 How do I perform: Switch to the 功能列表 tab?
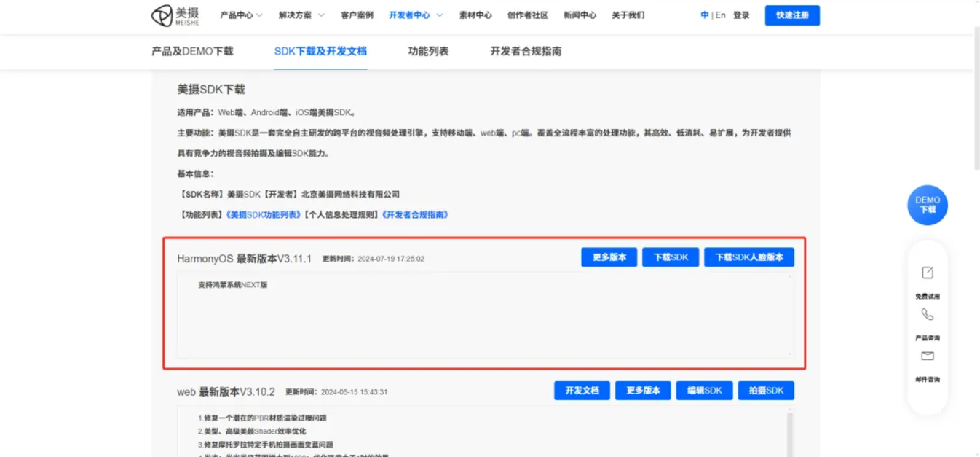(429, 51)
